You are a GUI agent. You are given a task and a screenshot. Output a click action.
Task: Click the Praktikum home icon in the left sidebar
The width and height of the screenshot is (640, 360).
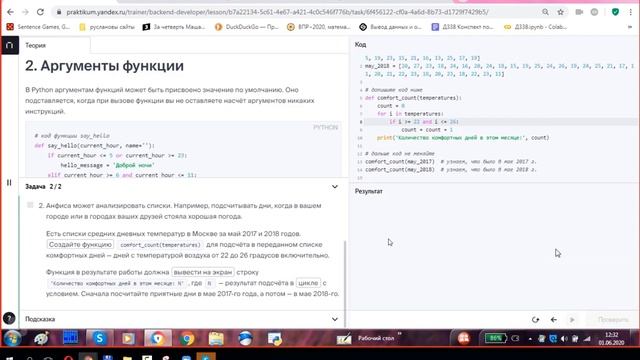tap(10, 45)
